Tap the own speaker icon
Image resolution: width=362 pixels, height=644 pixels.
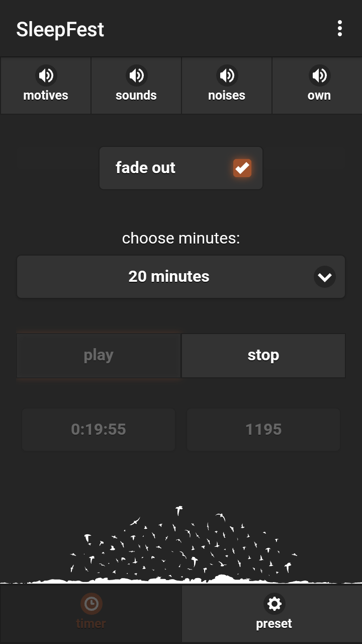coord(319,75)
